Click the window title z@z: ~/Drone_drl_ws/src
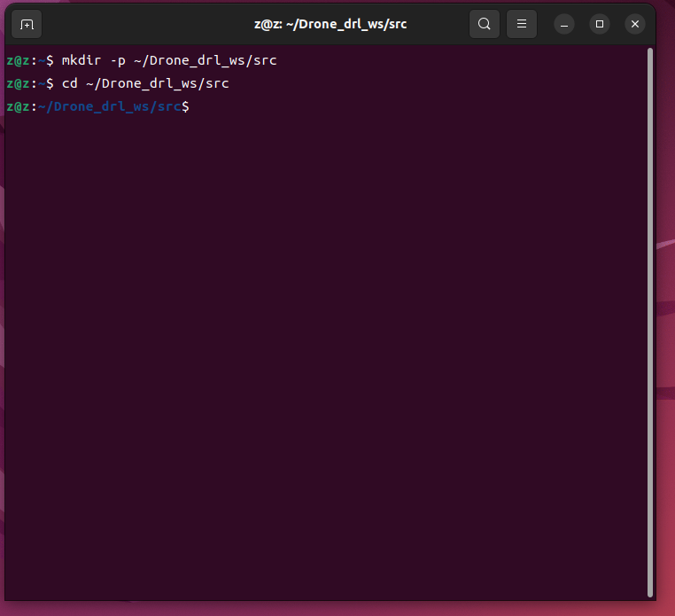Viewport: 675px width, 616px height. click(x=330, y=24)
